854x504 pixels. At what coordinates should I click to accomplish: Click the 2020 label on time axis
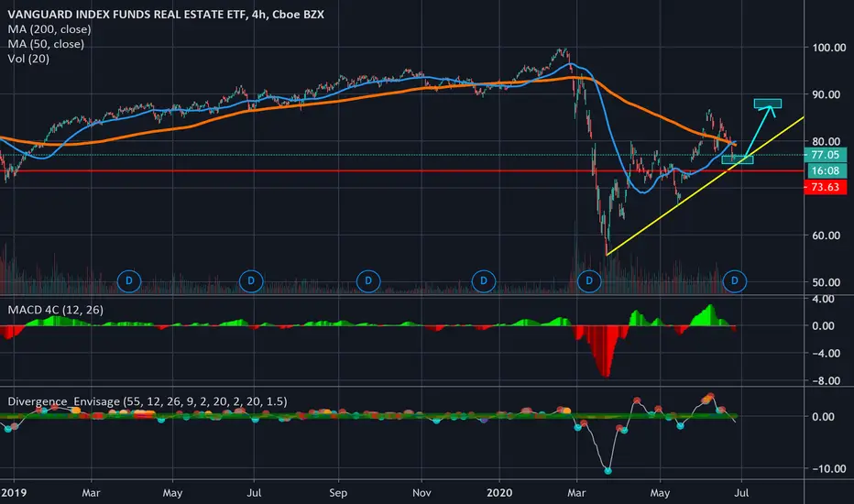pyautogui.click(x=498, y=493)
